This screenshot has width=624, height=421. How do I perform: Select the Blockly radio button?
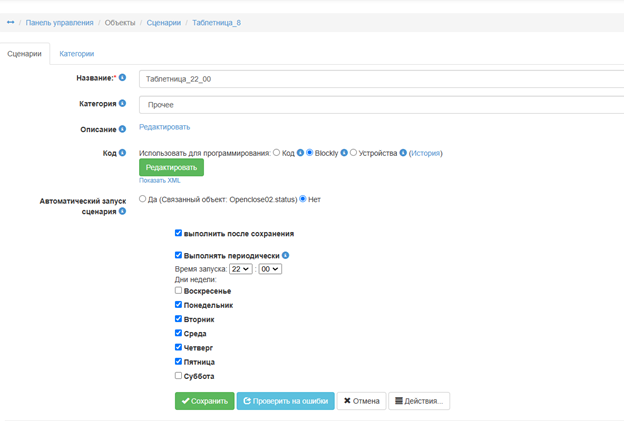pos(310,153)
